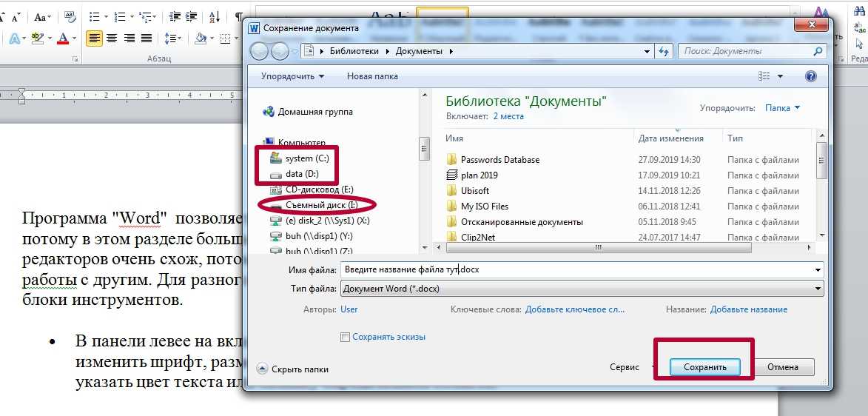Viewport: 868px width, 416px height.
Task: Apply bulleted list in Word ribbon
Action: click(x=93, y=16)
